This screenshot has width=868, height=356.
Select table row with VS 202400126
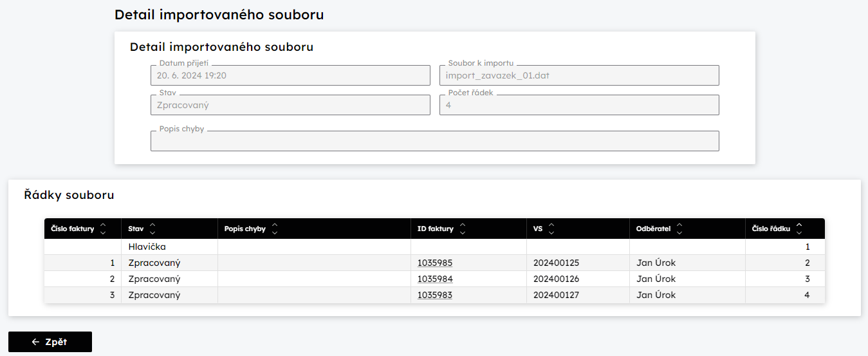434,279
